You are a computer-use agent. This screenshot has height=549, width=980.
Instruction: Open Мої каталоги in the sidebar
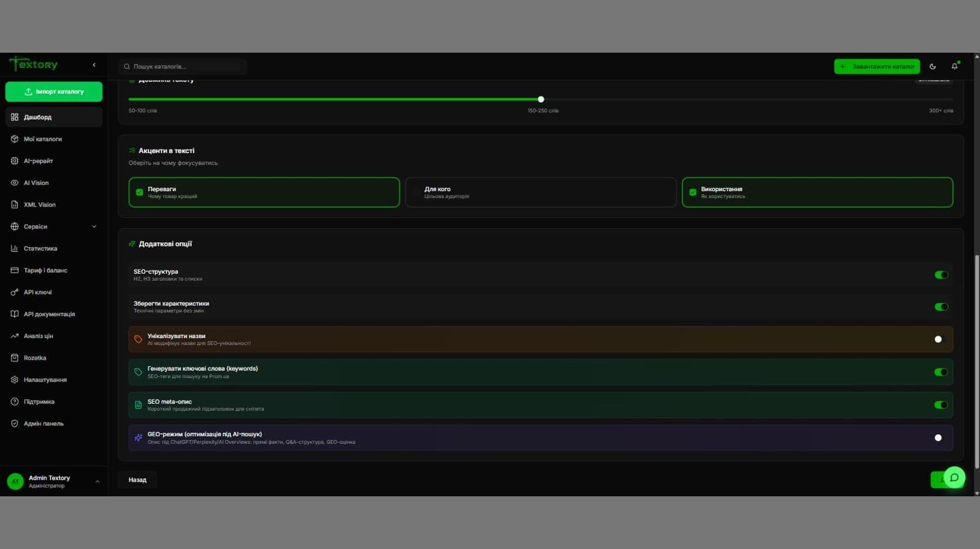point(54,139)
